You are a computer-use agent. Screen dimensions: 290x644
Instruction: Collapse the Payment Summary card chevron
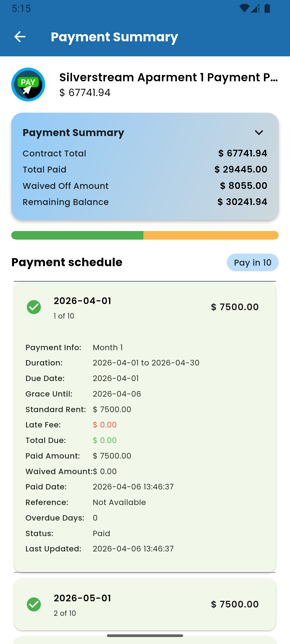[259, 133]
